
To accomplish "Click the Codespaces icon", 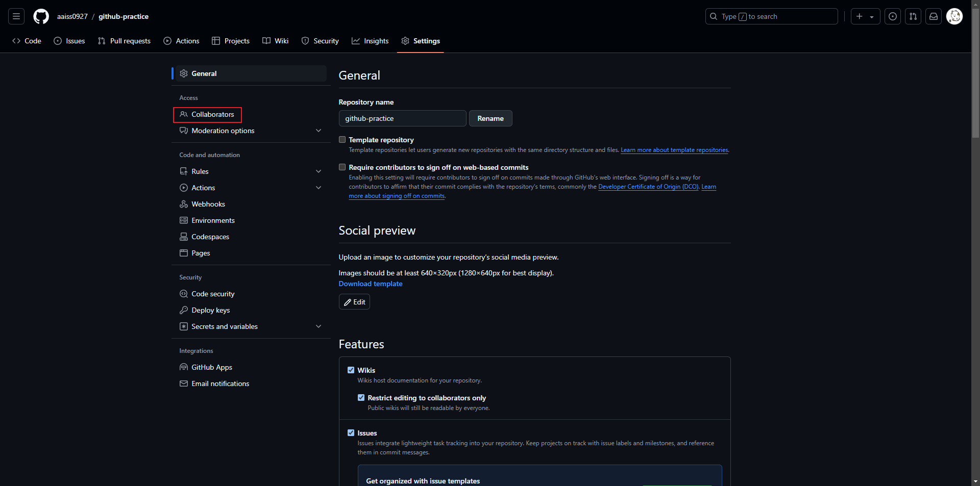I will (x=184, y=237).
